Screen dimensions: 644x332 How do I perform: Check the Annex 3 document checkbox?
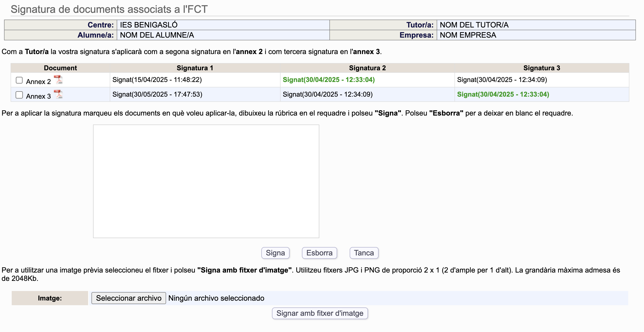point(19,95)
